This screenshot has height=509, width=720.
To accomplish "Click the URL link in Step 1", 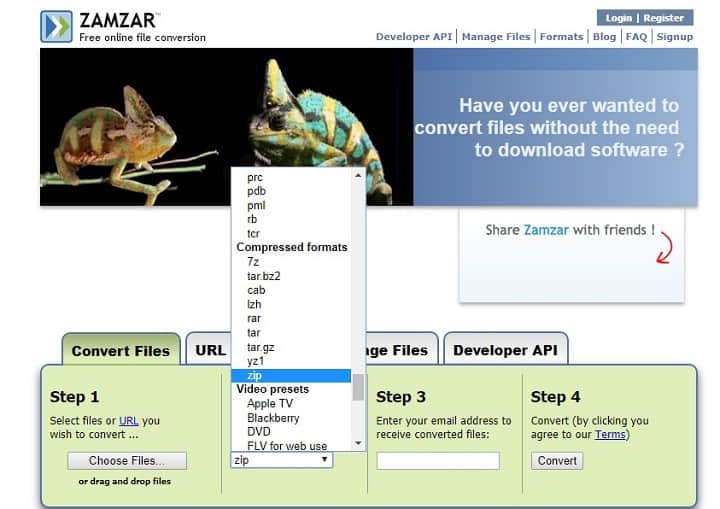I will 129,420.
